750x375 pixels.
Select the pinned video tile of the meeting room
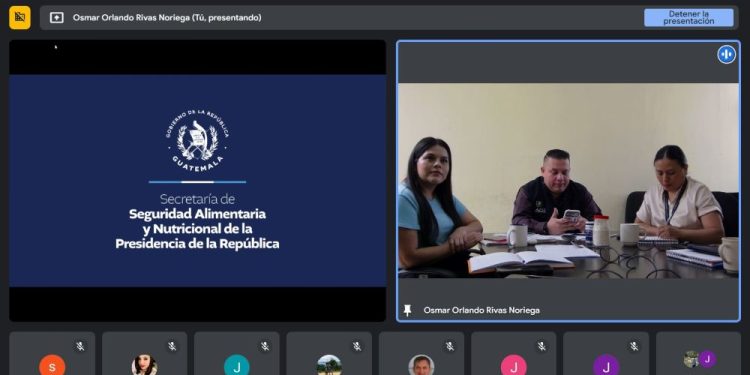(x=568, y=181)
